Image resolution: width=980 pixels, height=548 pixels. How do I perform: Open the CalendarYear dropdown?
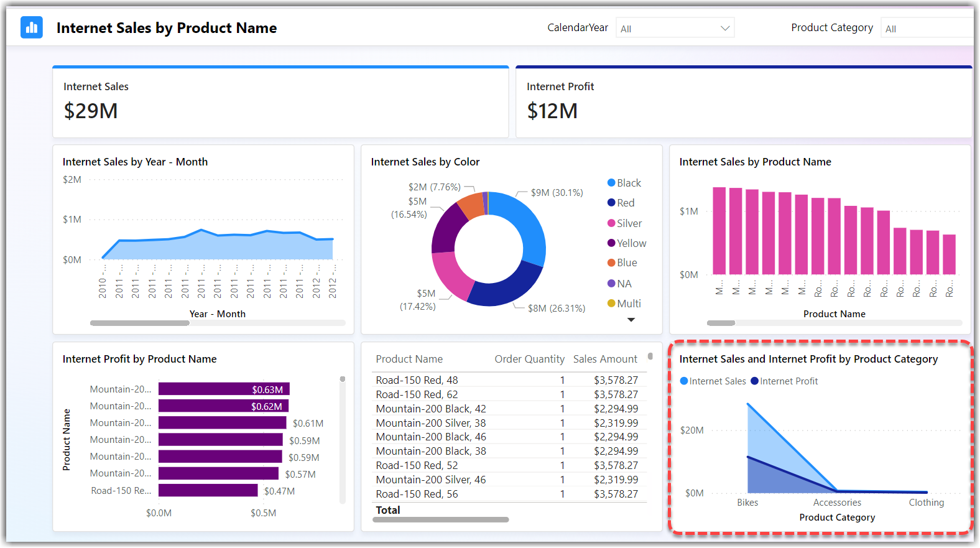pos(675,29)
